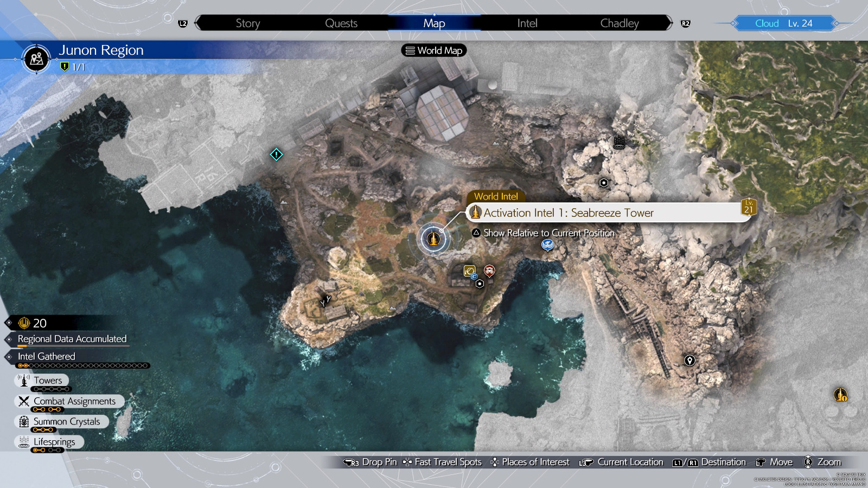868x488 pixels.
Task: Click Show Relative to Current Position
Action: pos(548,233)
